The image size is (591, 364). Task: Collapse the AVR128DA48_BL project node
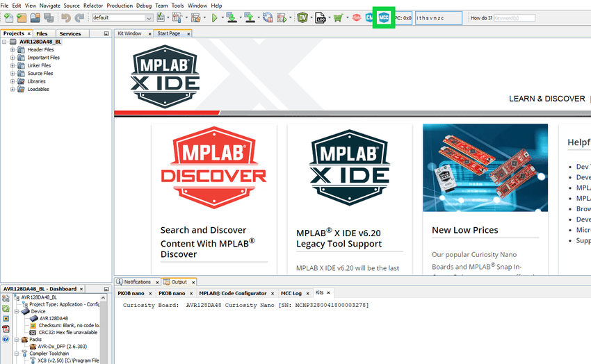5,42
